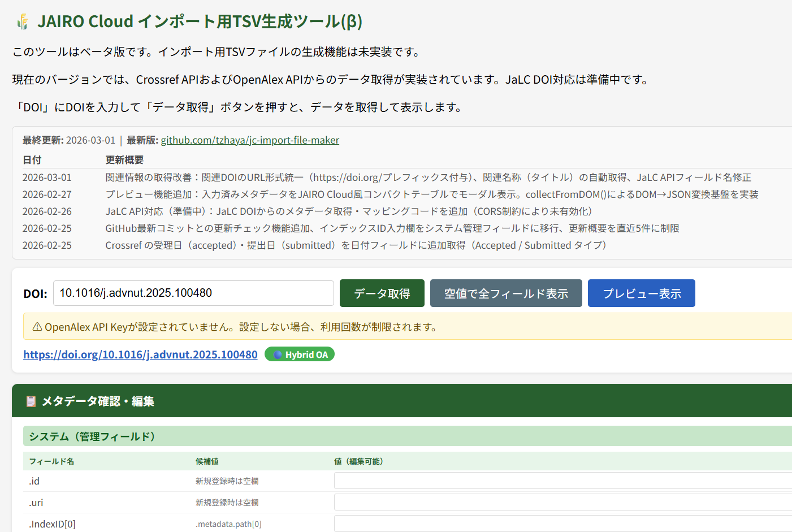The width and height of the screenshot is (792, 532).
Task: Click the .id field name
Action: (x=34, y=481)
